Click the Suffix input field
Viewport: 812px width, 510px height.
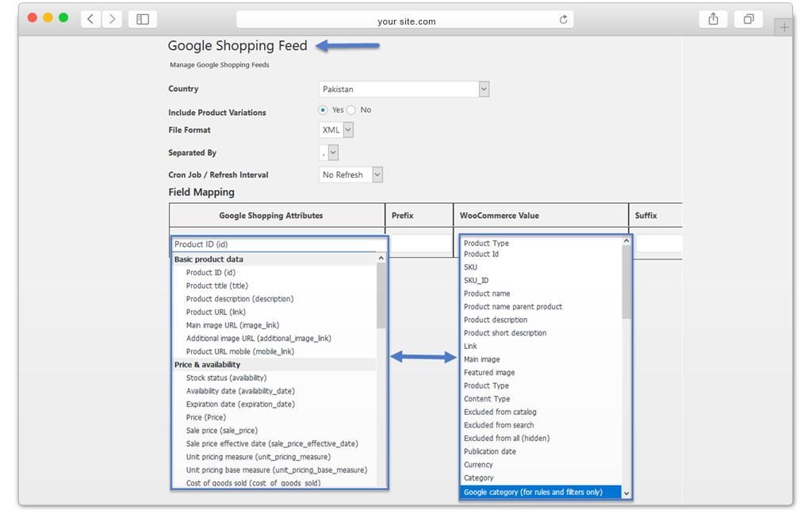coord(659,243)
